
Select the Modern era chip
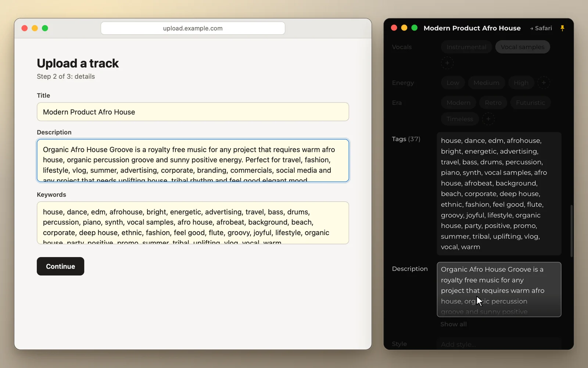[x=458, y=103]
